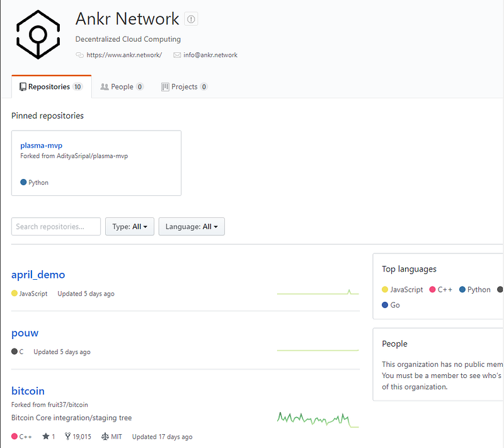
Task: Click the project board icon in Projects tab
Action: [x=165, y=87]
